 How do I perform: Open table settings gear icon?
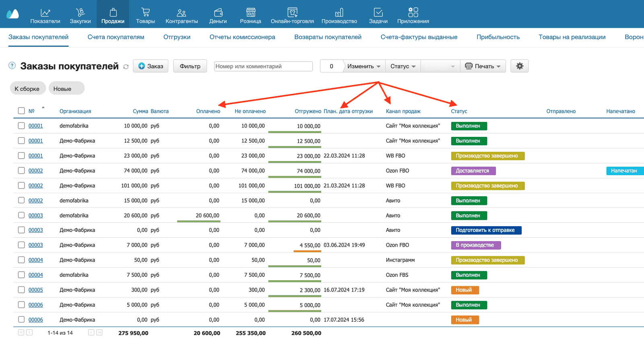(520, 66)
